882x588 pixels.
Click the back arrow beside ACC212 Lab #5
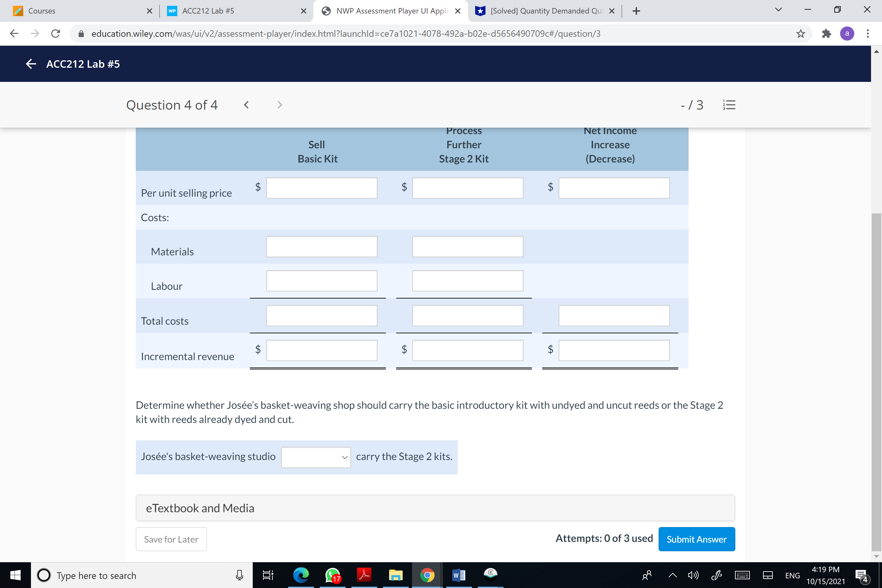coord(31,64)
